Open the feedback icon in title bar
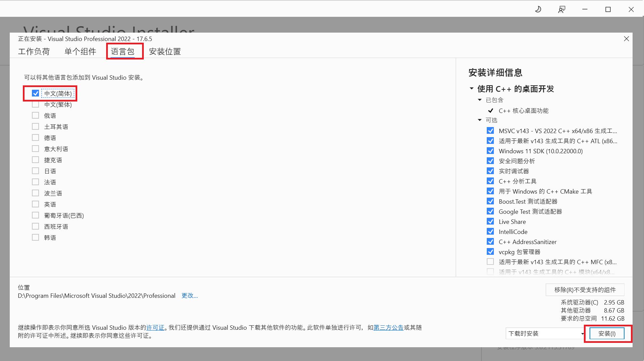Screen dimensions: 644x361 pos(561,9)
